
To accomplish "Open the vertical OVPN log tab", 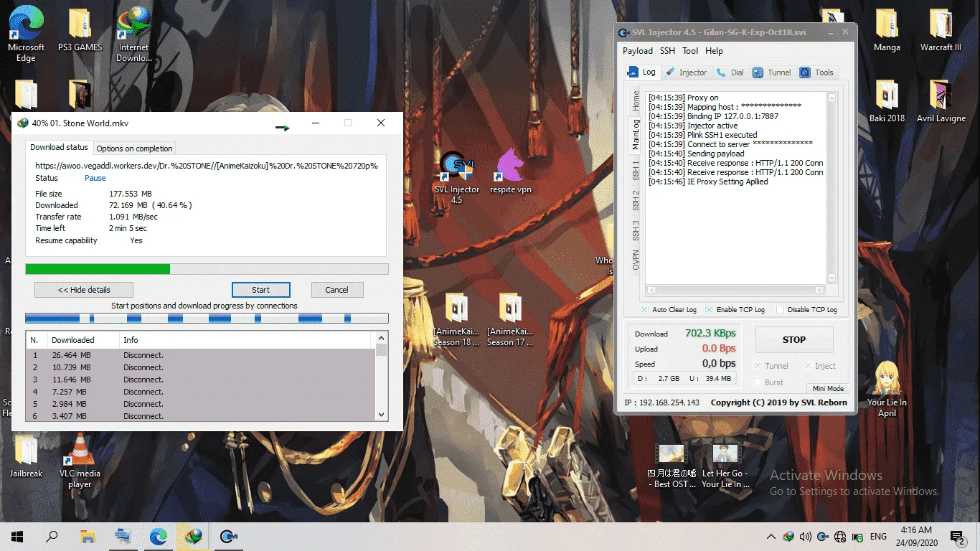I will click(x=636, y=260).
